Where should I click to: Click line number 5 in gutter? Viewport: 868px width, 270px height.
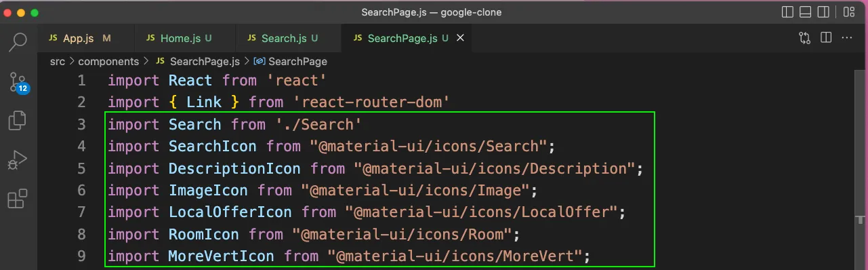81,168
